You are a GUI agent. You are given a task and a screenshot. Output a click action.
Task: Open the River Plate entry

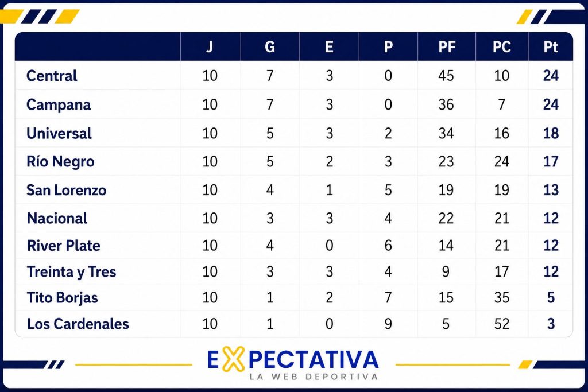[63, 246]
